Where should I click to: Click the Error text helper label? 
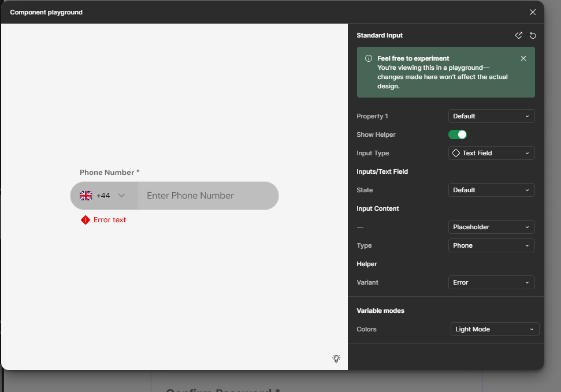click(109, 220)
